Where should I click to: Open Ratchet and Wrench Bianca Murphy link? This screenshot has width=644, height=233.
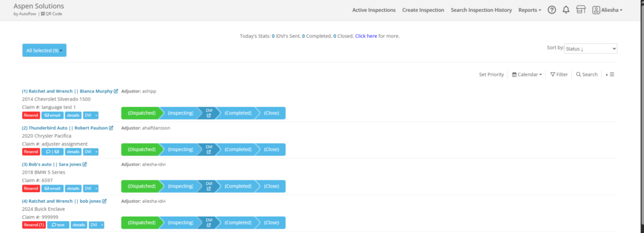pyautogui.click(x=67, y=91)
